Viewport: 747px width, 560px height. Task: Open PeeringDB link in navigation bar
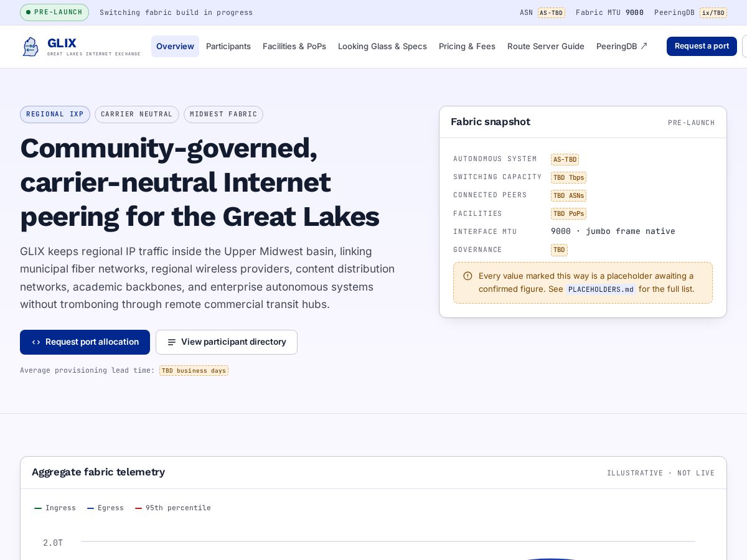(x=622, y=46)
